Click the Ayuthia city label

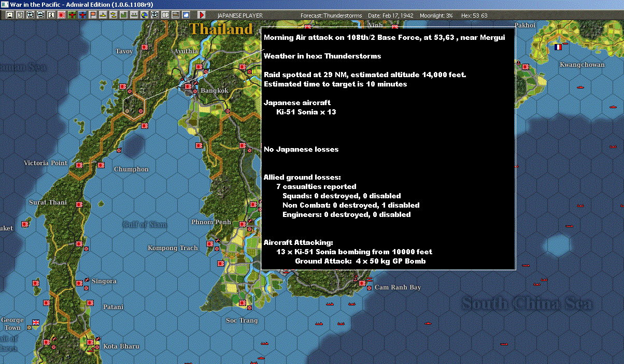[x=186, y=51]
